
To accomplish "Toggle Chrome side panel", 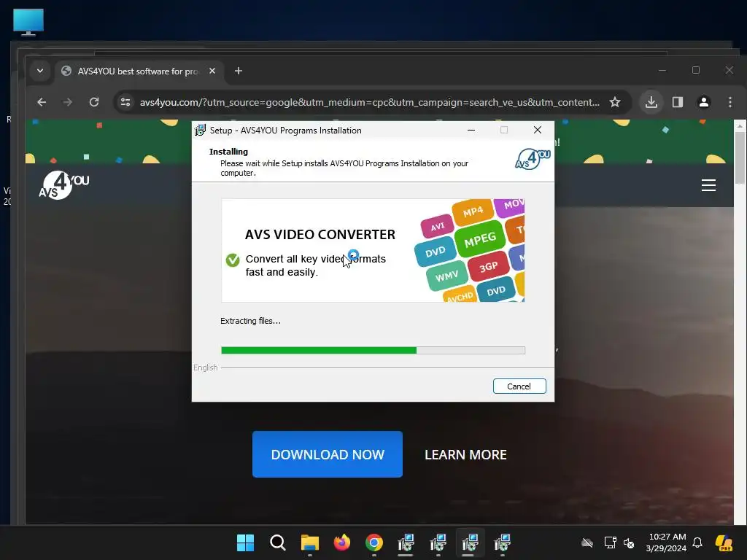I will pos(678,102).
